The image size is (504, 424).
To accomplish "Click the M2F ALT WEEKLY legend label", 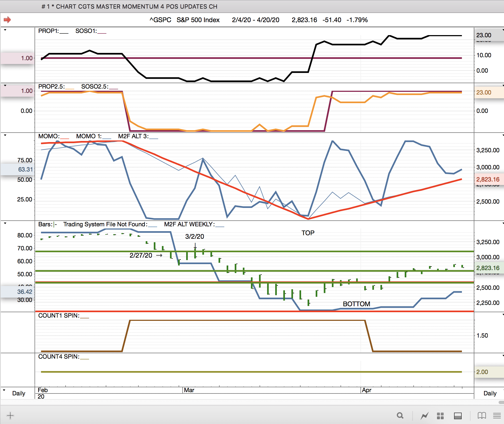I will (189, 224).
